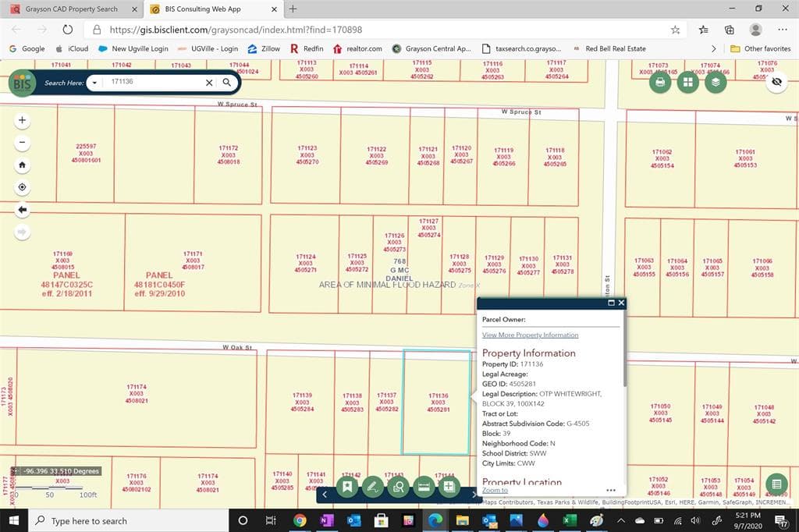Open the draw pencil tool
Viewport: 799px width, 532px height.
[x=372, y=487]
